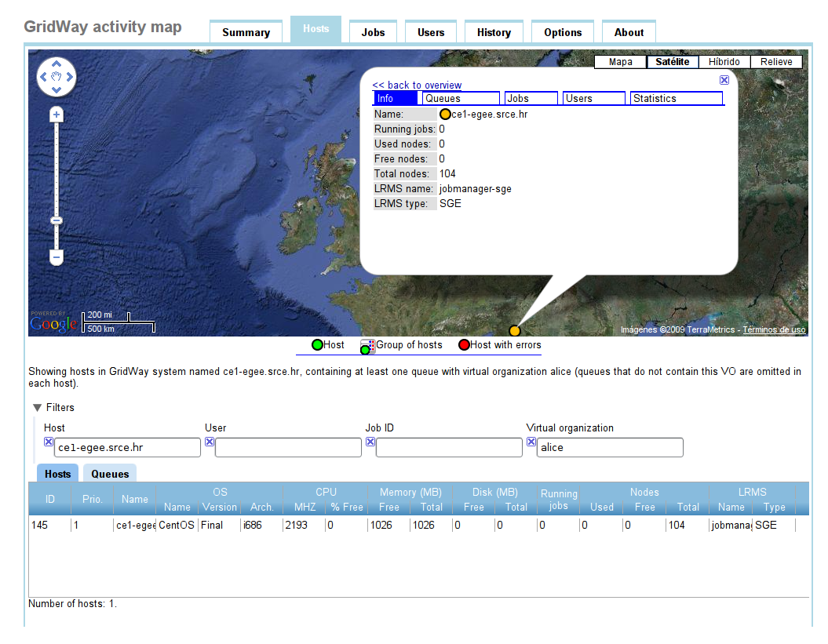
Task: Focus the Host filter input
Action: point(127,447)
